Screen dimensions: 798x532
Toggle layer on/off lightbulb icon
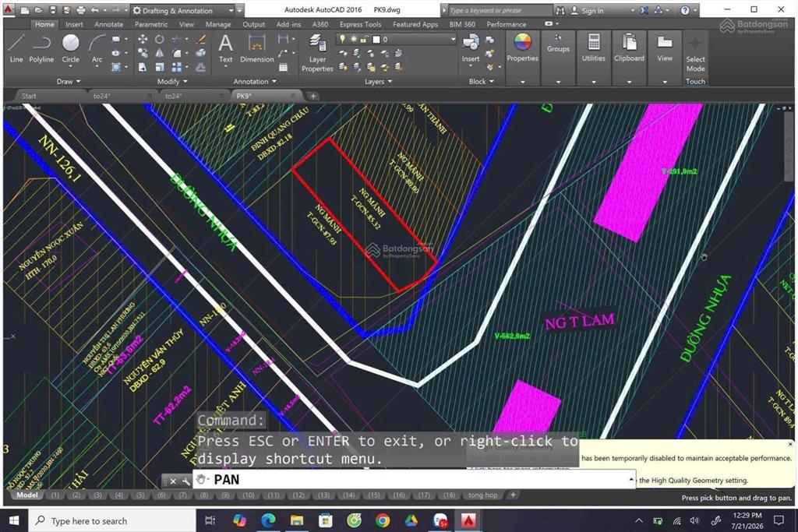(x=343, y=39)
